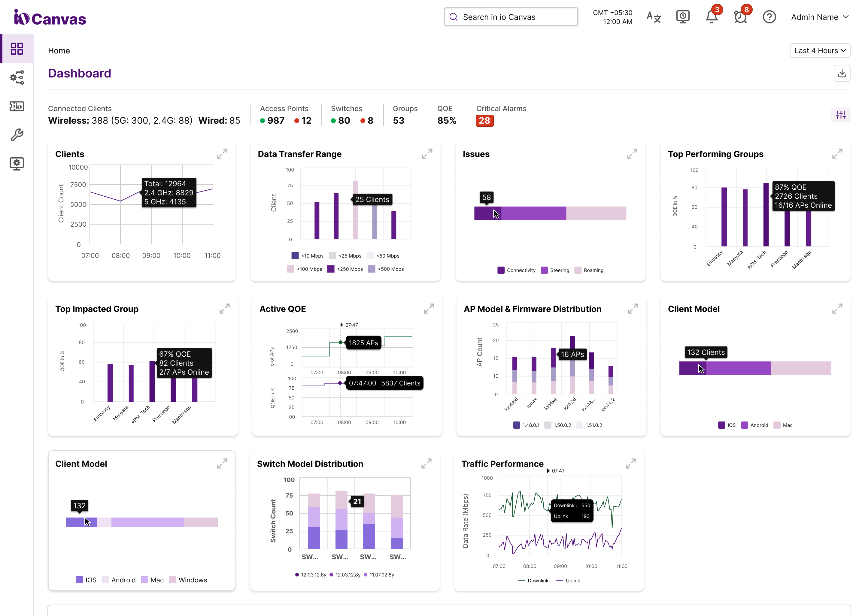
Task: Click the Critical Alarms 28 badge
Action: point(484,121)
